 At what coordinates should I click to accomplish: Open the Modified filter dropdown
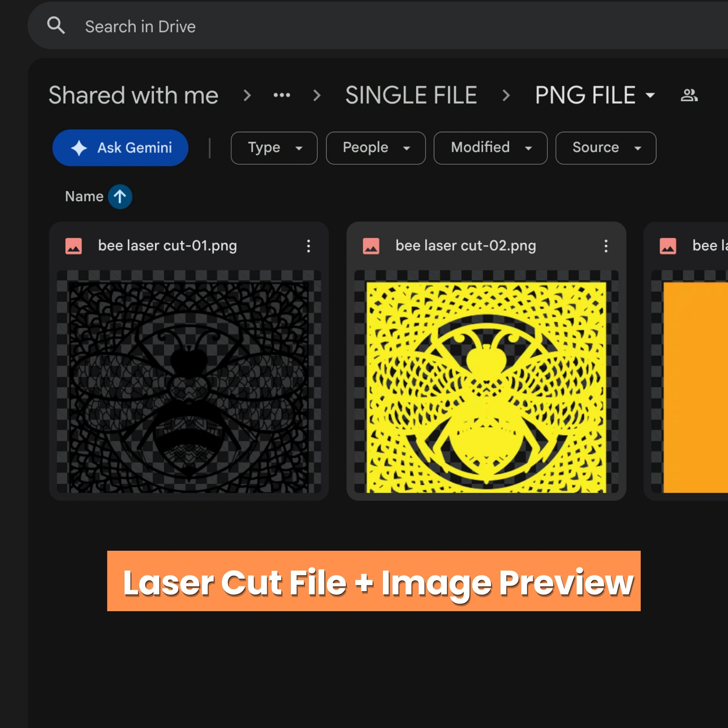point(490,148)
